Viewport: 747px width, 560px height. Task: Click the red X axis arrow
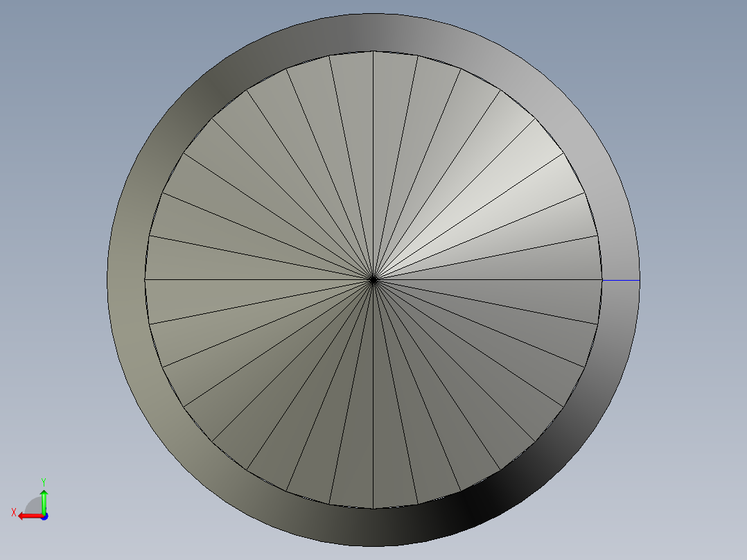(x=27, y=516)
